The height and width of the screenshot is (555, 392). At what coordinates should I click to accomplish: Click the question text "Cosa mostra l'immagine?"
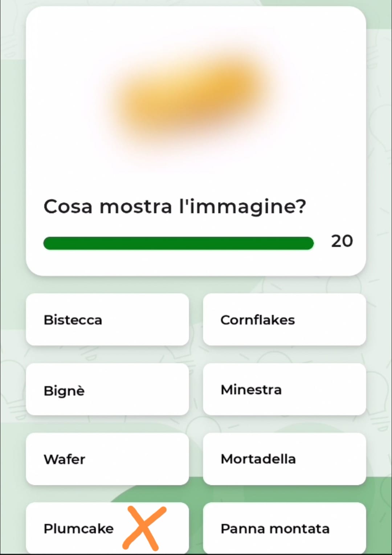click(175, 207)
